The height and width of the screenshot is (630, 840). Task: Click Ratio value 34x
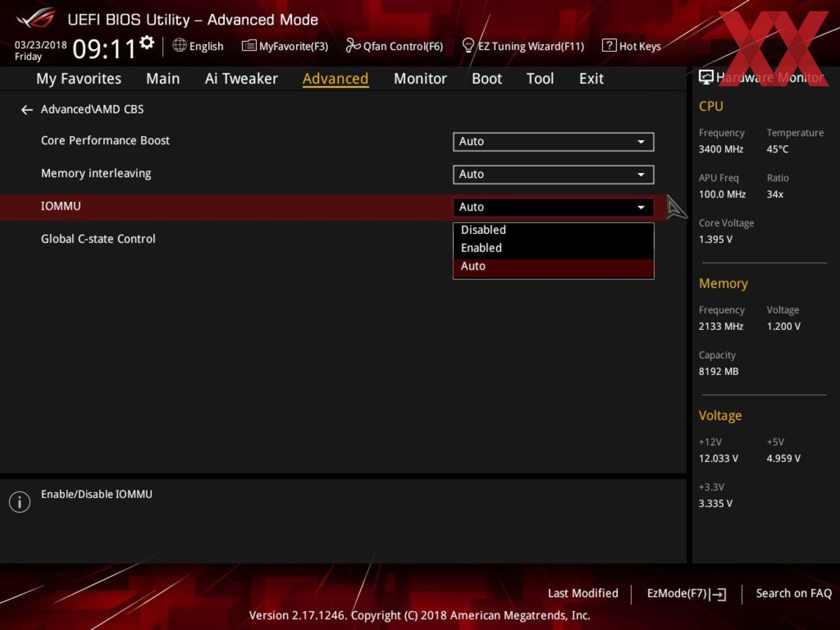(775, 195)
